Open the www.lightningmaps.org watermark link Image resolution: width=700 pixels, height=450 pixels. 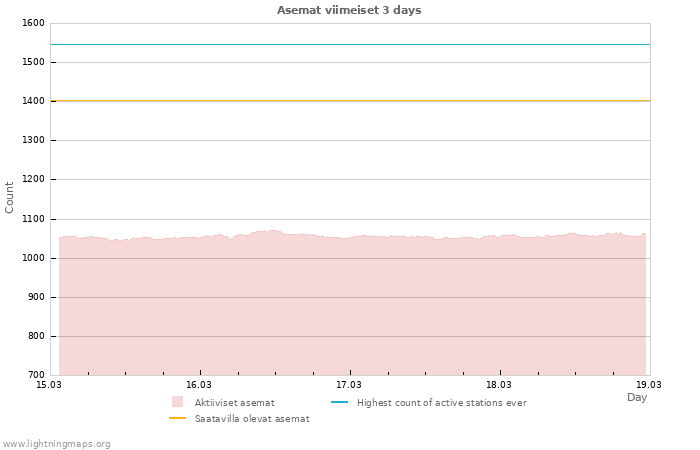pyautogui.click(x=57, y=444)
